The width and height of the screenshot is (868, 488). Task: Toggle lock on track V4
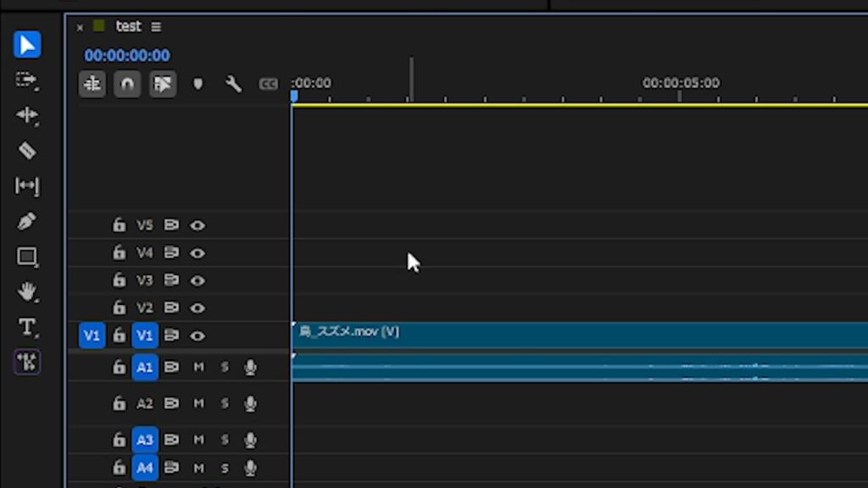coord(119,252)
